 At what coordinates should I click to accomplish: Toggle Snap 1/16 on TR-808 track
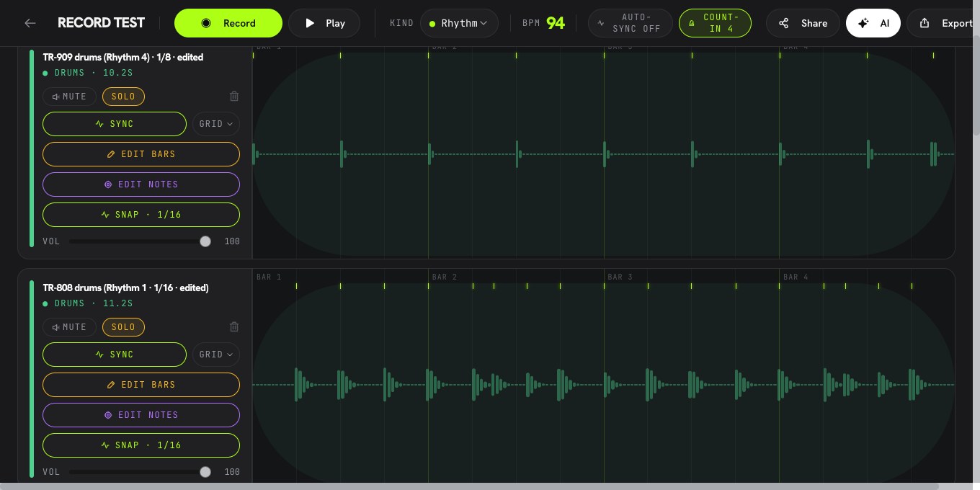pyautogui.click(x=141, y=445)
